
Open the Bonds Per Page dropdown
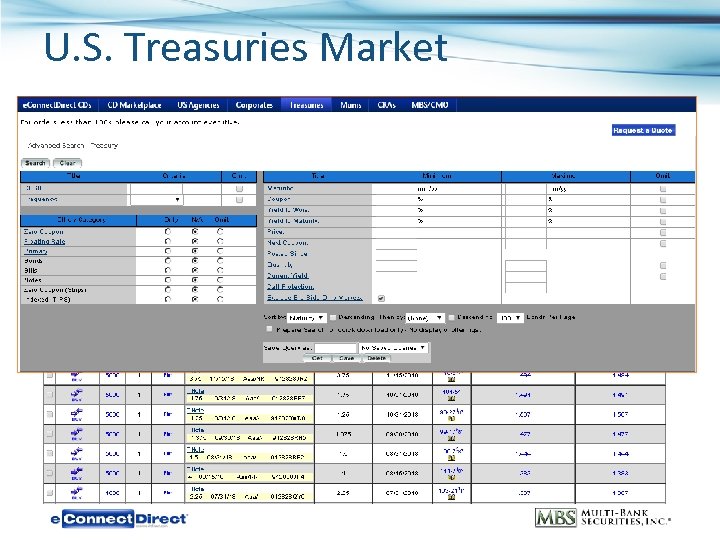510,318
